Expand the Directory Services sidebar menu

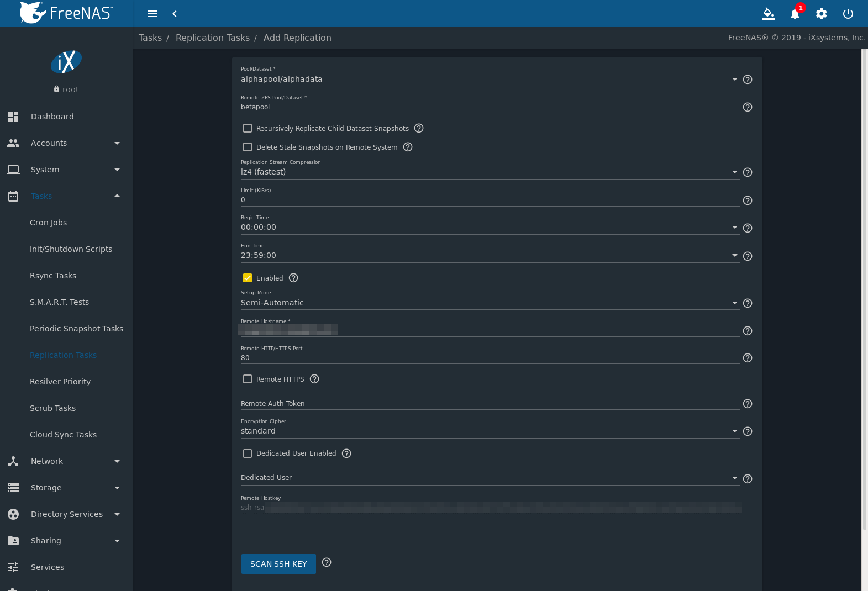[x=66, y=514]
